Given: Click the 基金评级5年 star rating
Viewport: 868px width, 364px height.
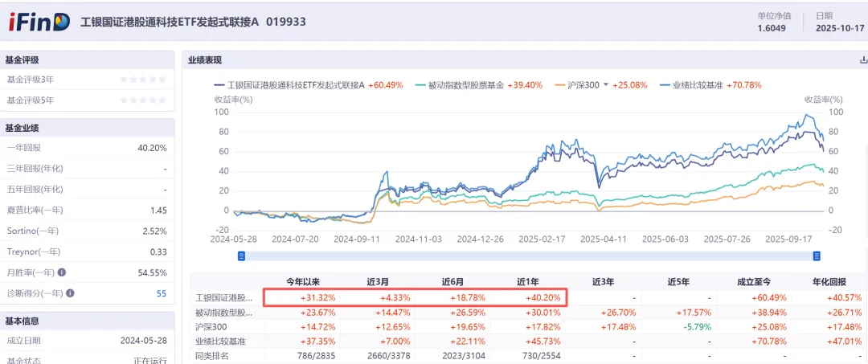Looking at the screenshot, I should click(x=142, y=100).
